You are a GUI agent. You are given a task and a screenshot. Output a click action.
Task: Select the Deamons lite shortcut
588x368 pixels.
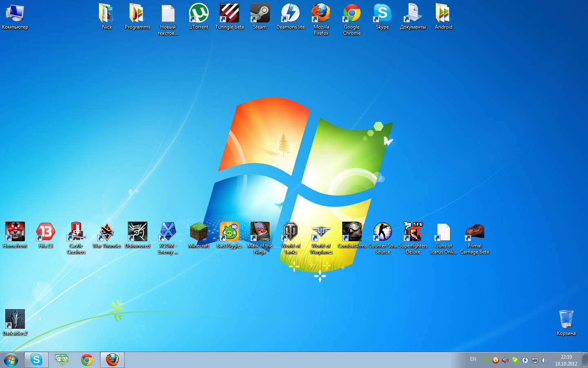[x=290, y=16]
